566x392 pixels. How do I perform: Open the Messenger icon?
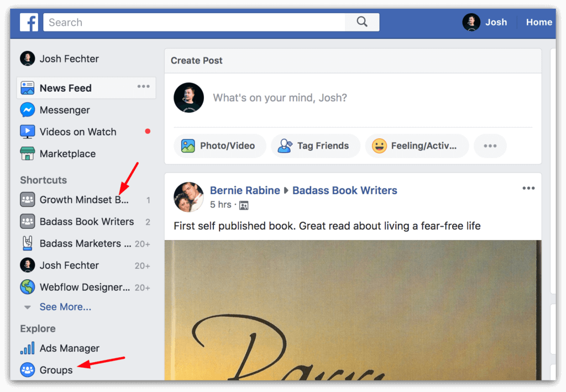28,110
